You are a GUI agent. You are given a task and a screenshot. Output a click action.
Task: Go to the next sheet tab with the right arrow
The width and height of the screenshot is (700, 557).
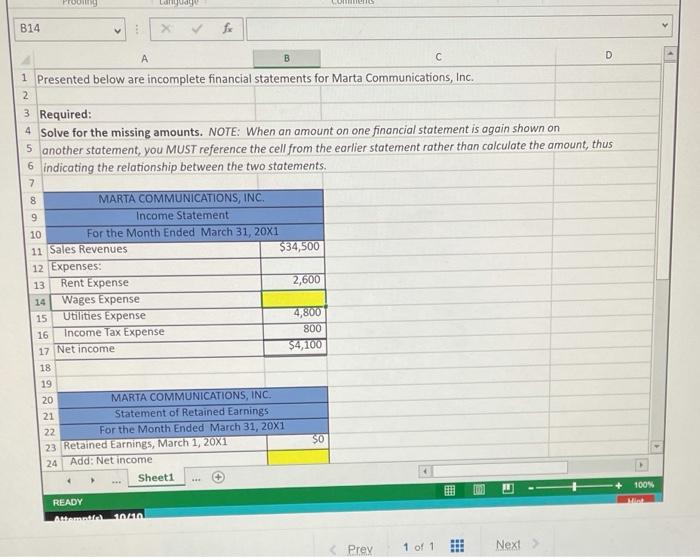click(92, 481)
